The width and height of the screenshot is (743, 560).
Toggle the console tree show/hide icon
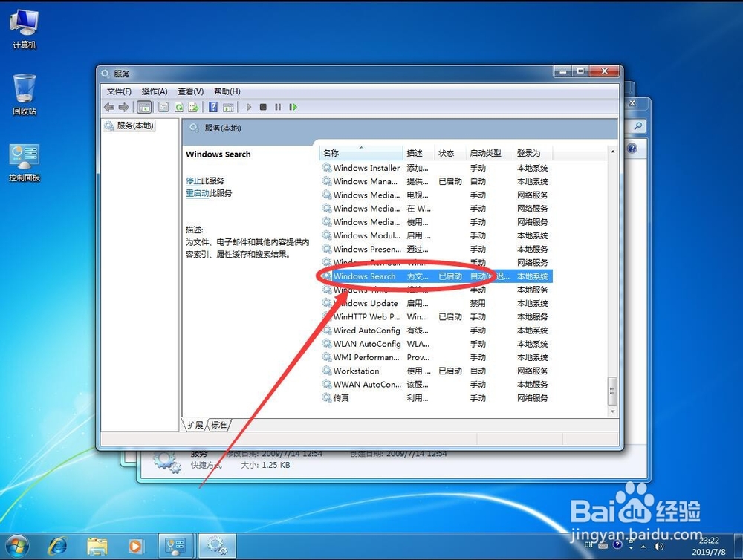(x=143, y=107)
